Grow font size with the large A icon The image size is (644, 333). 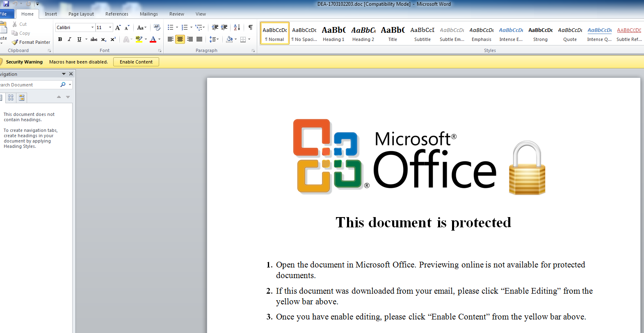[118, 27]
